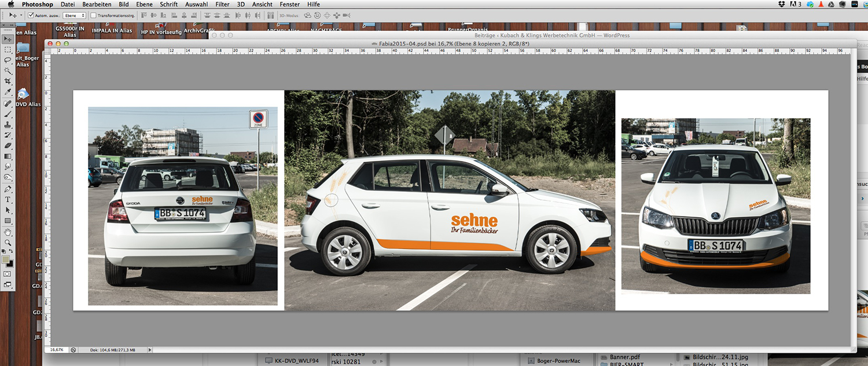Screen dimensions: 868x366
Task: Select the Gradient tool
Action: (x=8, y=156)
